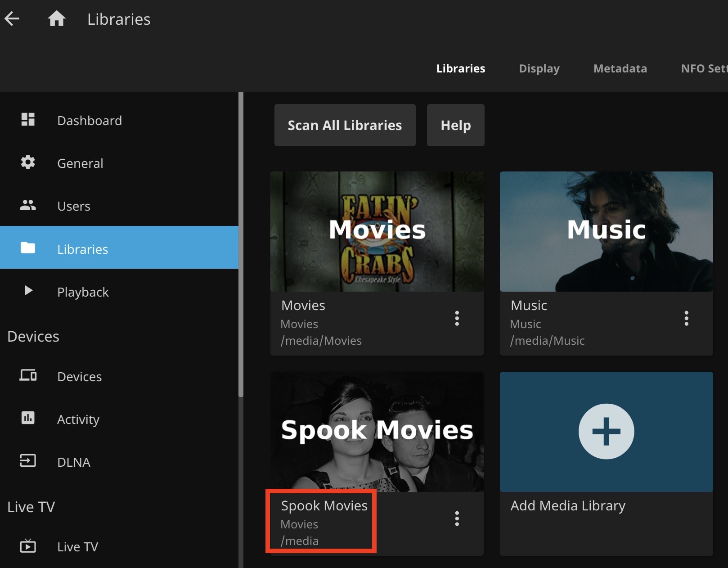Viewport: 728px width, 568px height.
Task: Click the Help button
Action: pyautogui.click(x=455, y=125)
